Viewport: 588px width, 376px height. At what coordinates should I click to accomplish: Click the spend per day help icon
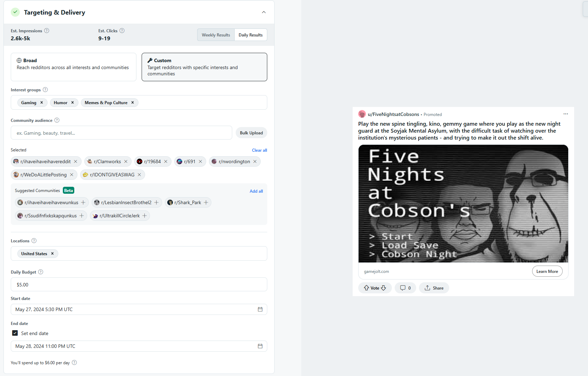pyautogui.click(x=74, y=362)
